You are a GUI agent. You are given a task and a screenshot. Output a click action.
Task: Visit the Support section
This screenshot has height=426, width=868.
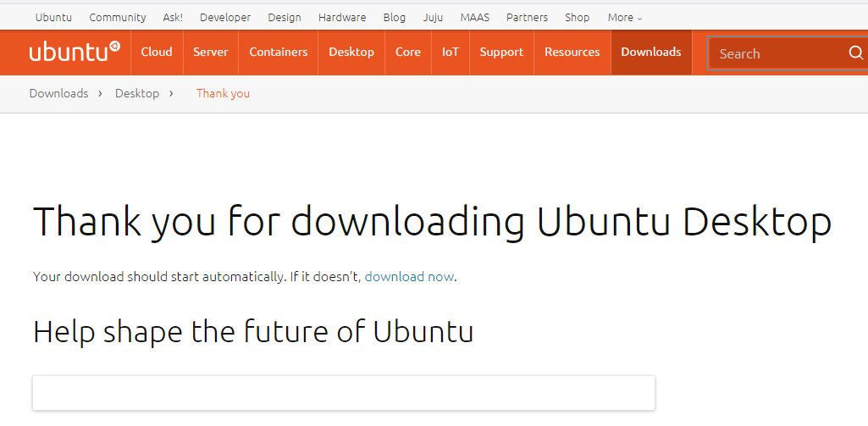[x=501, y=53]
